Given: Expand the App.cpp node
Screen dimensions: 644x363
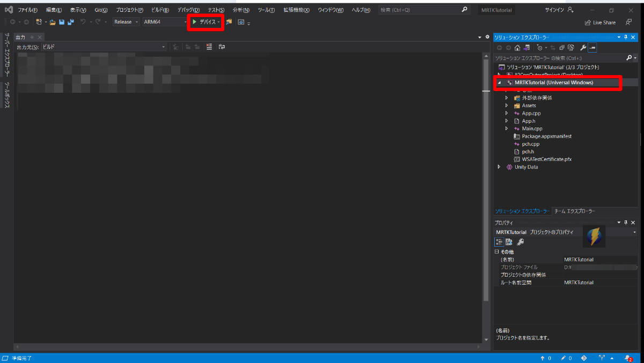Looking at the screenshot, I should click(507, 113).
